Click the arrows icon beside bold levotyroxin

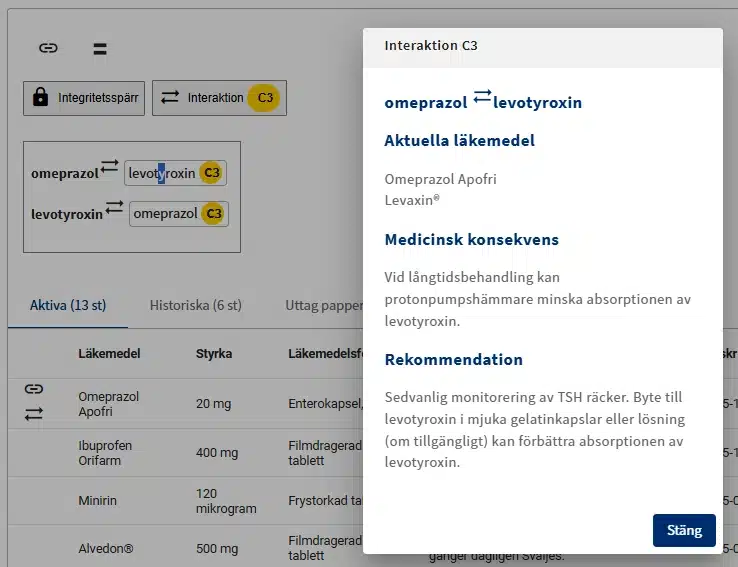[x=114, y=207]
